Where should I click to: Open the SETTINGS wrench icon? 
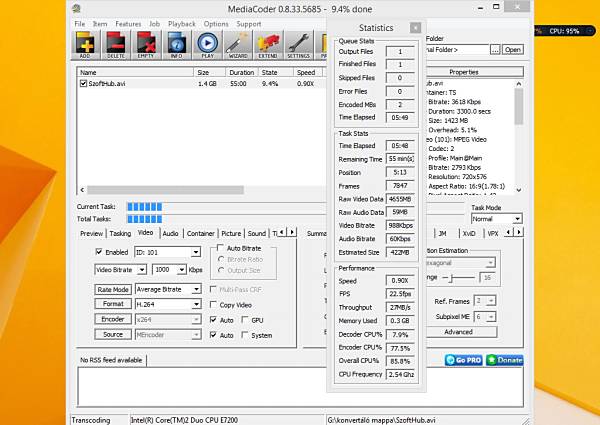[298, 45]
